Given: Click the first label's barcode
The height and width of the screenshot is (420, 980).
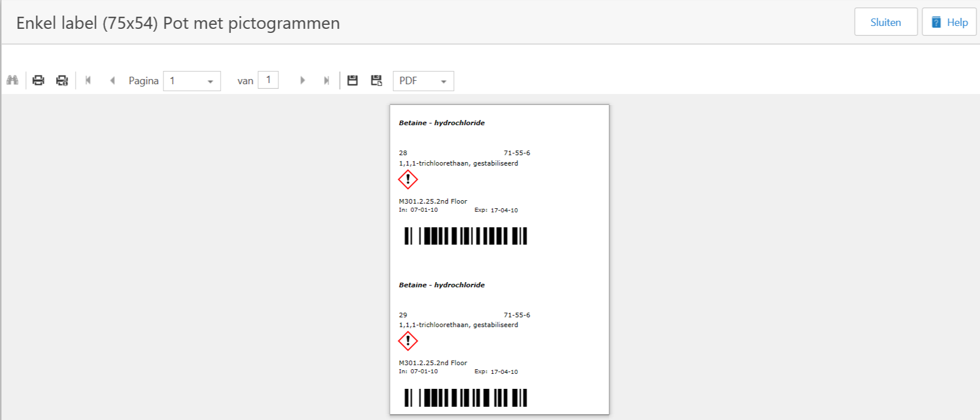Looking at the screenshot, I should pos(465,236).
